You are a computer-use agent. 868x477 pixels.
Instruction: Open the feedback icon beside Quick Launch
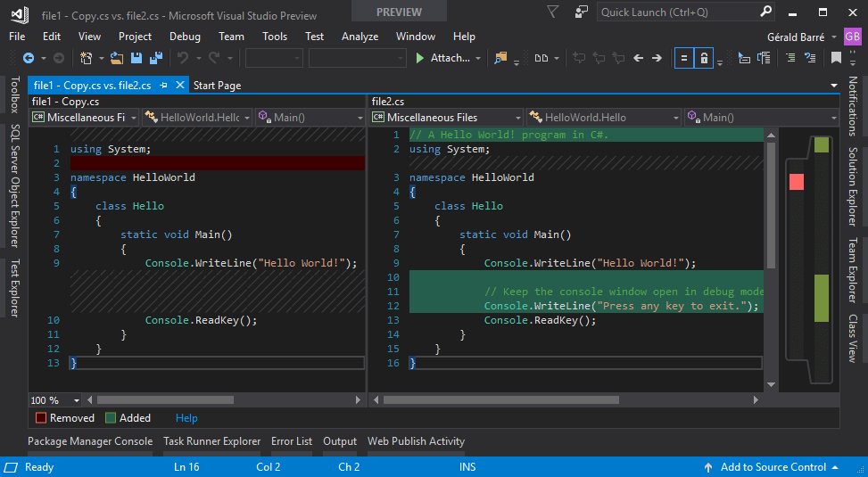click(x=581, y=12)
